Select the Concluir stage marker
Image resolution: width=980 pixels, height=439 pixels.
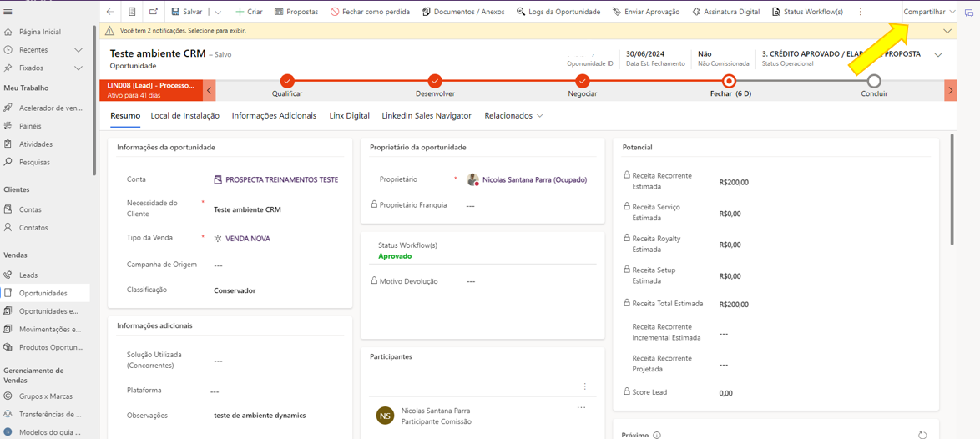[x=874, y=82]
